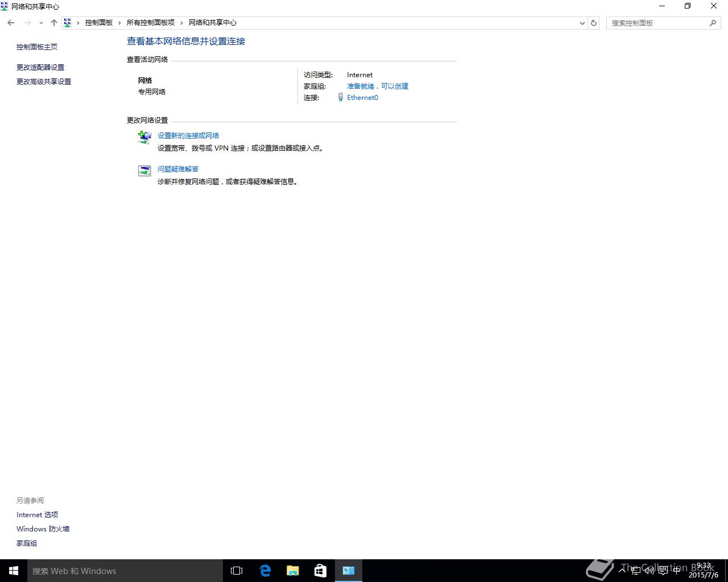This screenshot has width=728, height=582.
Task: Click the search magnifier icon
Action: tap(713, 23)
